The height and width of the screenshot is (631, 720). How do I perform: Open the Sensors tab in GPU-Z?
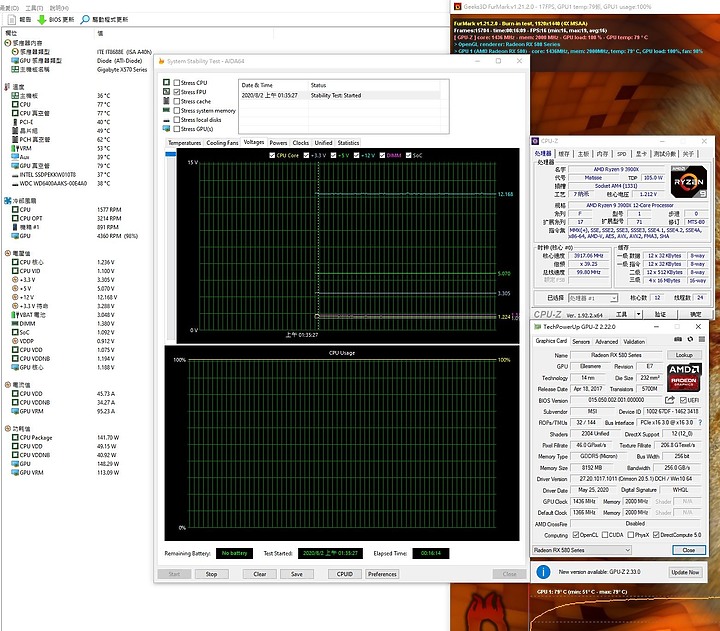coord(581,342)
